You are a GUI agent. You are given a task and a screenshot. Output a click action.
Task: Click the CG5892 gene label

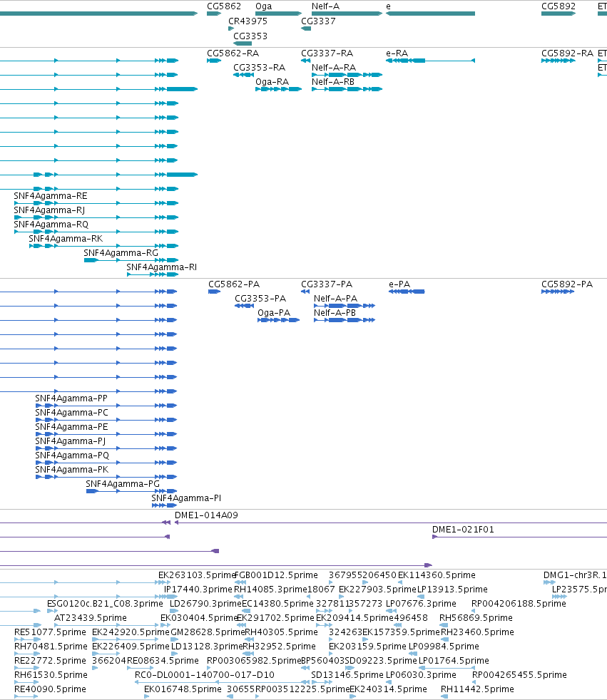558,6
